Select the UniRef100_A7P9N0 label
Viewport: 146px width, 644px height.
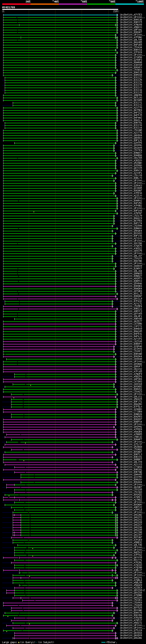click(131, 37)
